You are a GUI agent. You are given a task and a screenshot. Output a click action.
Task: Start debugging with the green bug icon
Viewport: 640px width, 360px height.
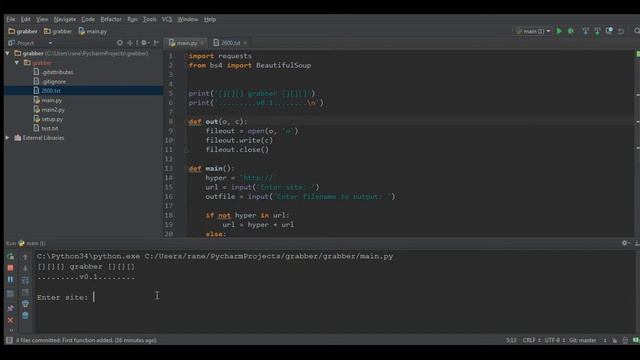(x=571, y=31)
